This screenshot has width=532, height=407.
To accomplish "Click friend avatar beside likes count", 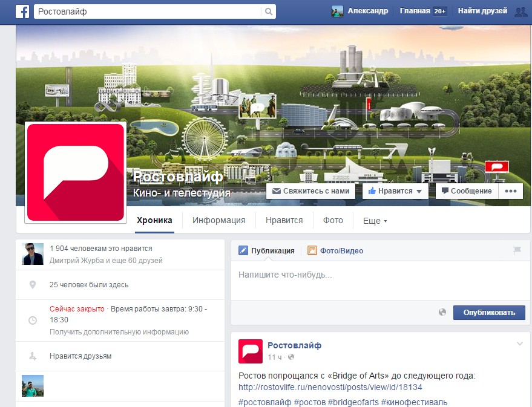I will point(33,254).
